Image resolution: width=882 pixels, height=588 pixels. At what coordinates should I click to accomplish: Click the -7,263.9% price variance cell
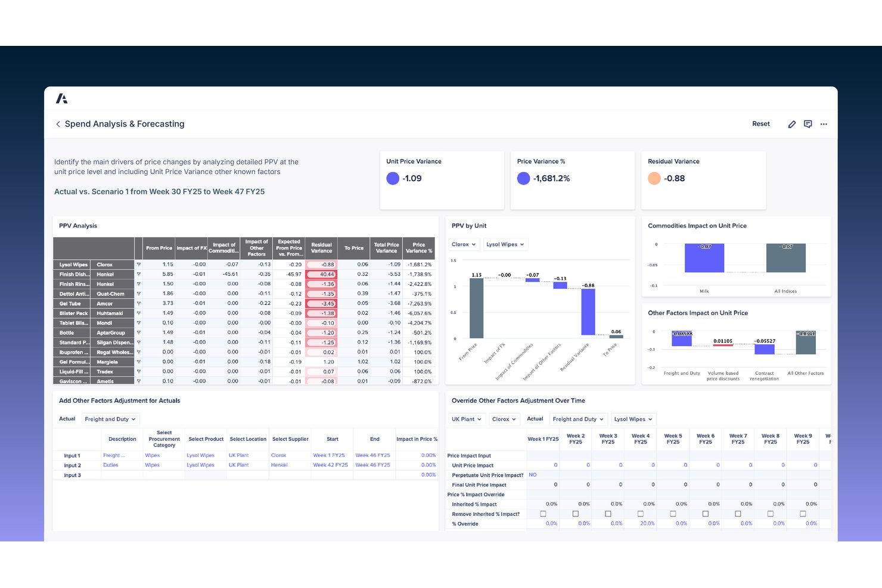[x=419, y=303]
